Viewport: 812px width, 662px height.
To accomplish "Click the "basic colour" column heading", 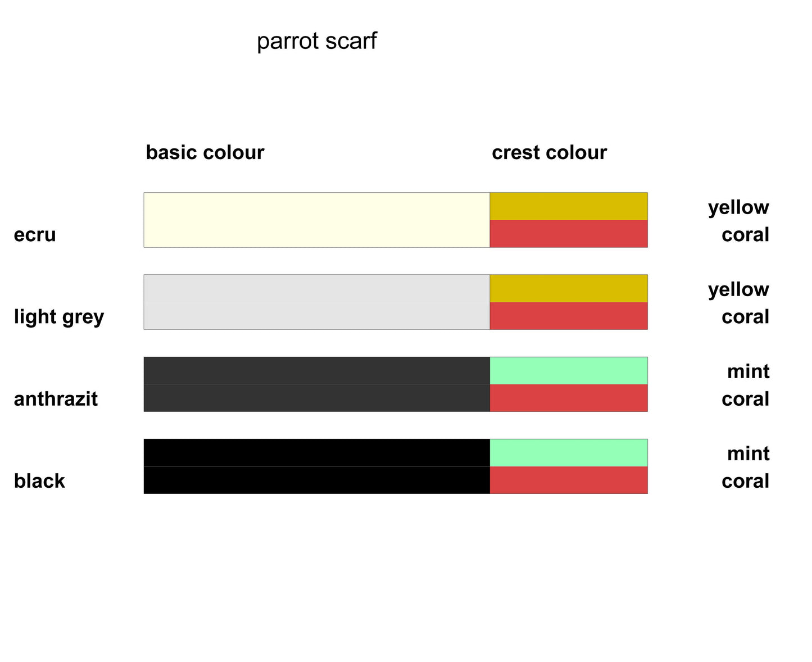I will 205,152.
